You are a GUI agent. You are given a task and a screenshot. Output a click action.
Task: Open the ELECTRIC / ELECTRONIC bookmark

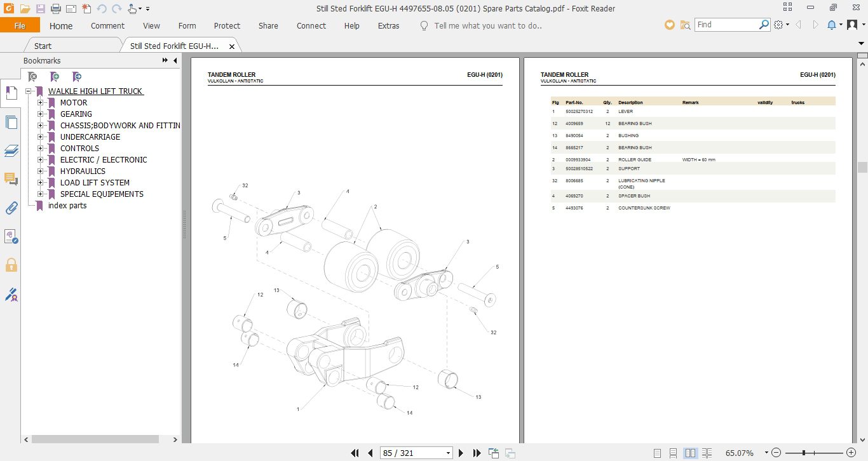104,160
